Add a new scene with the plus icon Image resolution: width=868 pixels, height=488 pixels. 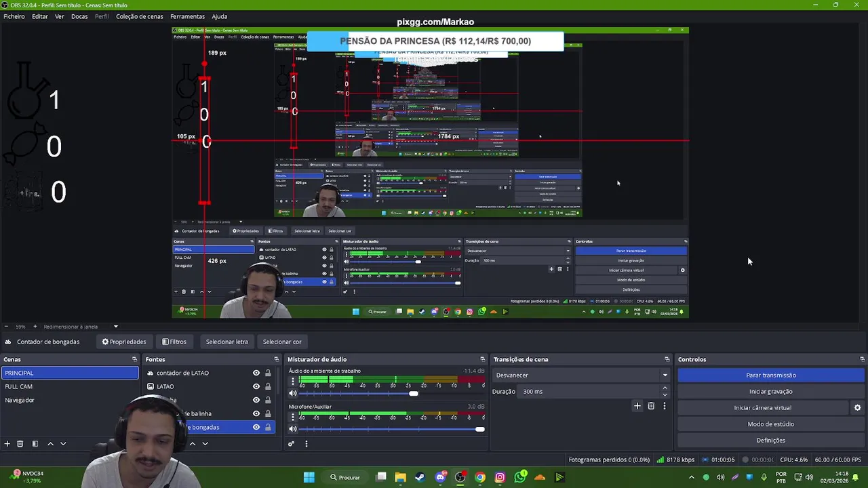coord(7,444)
